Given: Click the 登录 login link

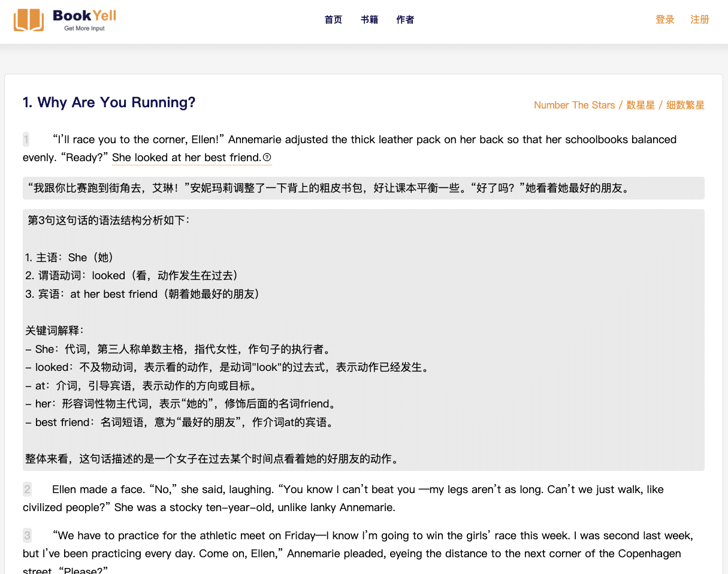Looking at the screenshot, I should click(664, 19).
